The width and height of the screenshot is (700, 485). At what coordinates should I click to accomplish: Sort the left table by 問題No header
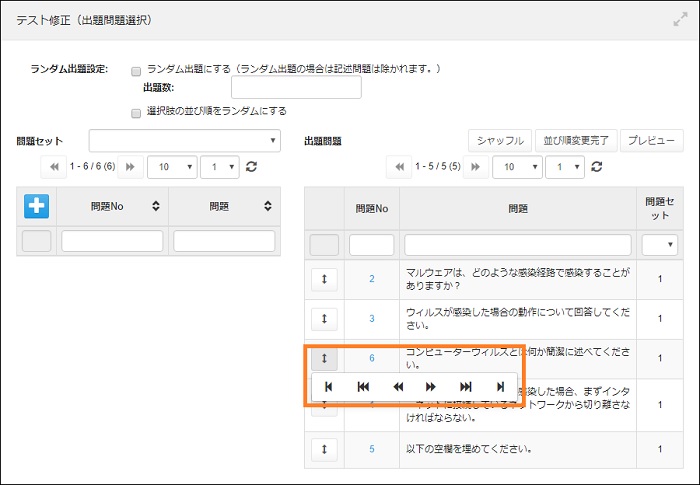pyautogui.click(x=112, y=206)
